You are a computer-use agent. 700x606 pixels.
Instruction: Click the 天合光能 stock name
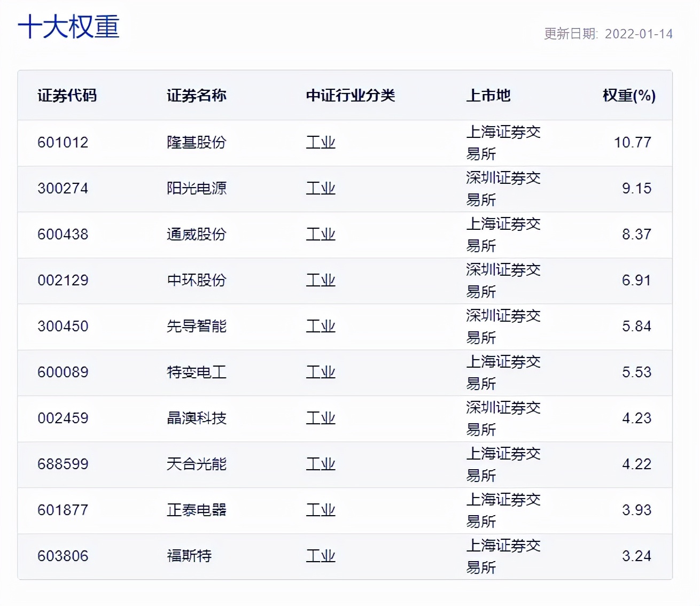197,464
